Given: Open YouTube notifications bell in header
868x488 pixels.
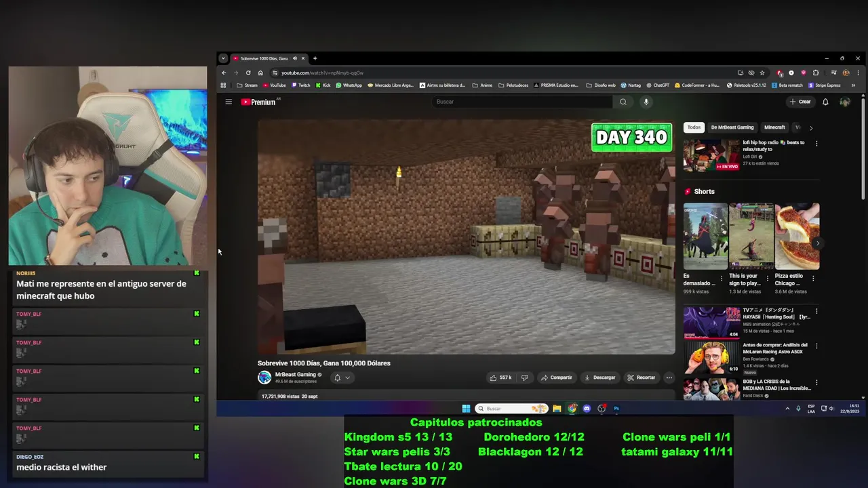Looking at the screenshot, I should click(x=825, y=102).
